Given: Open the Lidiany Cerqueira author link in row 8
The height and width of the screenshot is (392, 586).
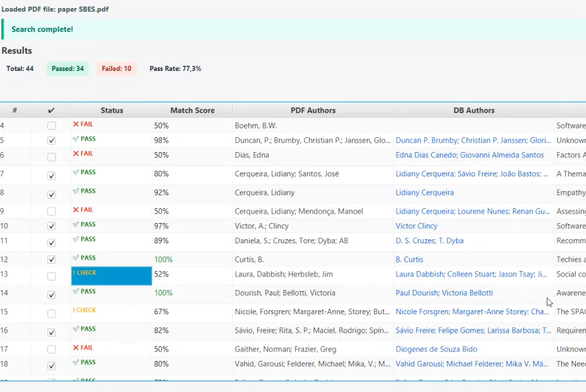Looking at the screenshot, I should [x=424, y=193].
